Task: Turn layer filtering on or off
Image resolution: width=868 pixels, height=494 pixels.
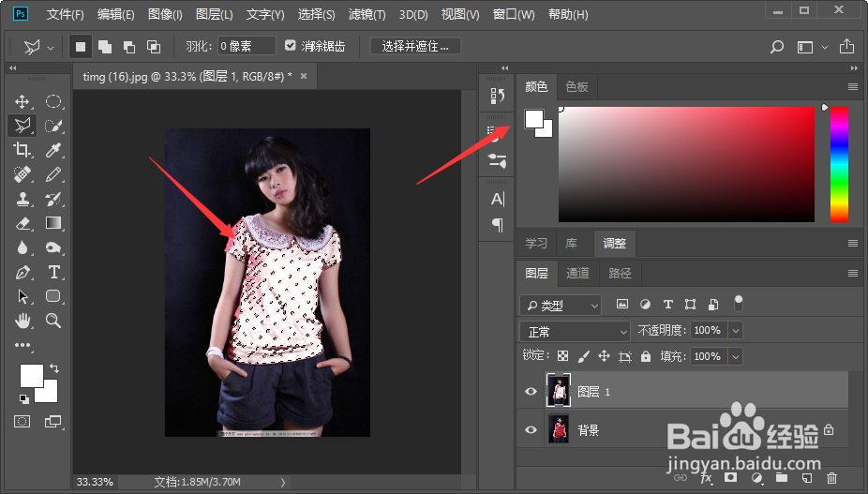Action: pyautogui.click(x=739, y=303)
